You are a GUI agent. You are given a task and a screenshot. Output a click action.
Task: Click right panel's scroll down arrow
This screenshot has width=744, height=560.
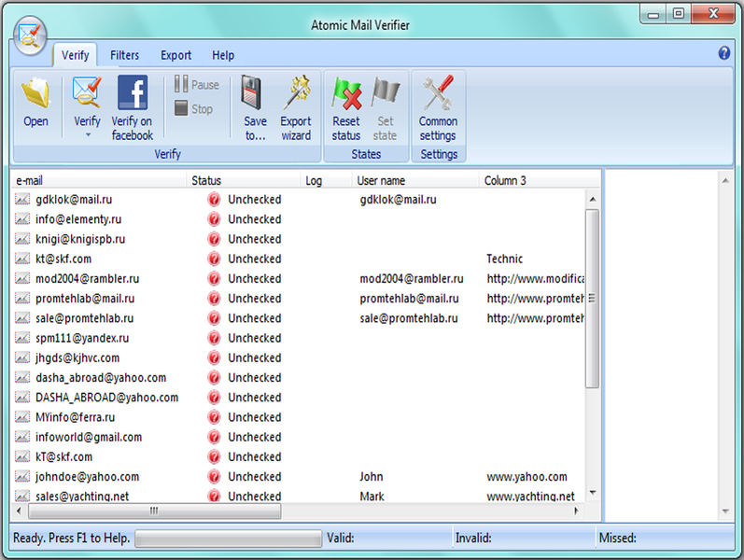(x=725, y=511)
